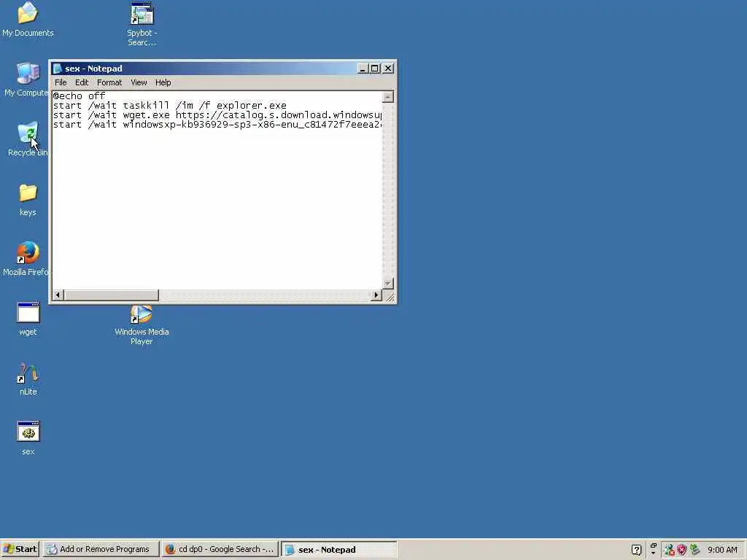Image resolution: width=747 pixels, height=560 pixels.
Task: Select the Spybot Search desktop shortcut
Action: click(142, 24)
